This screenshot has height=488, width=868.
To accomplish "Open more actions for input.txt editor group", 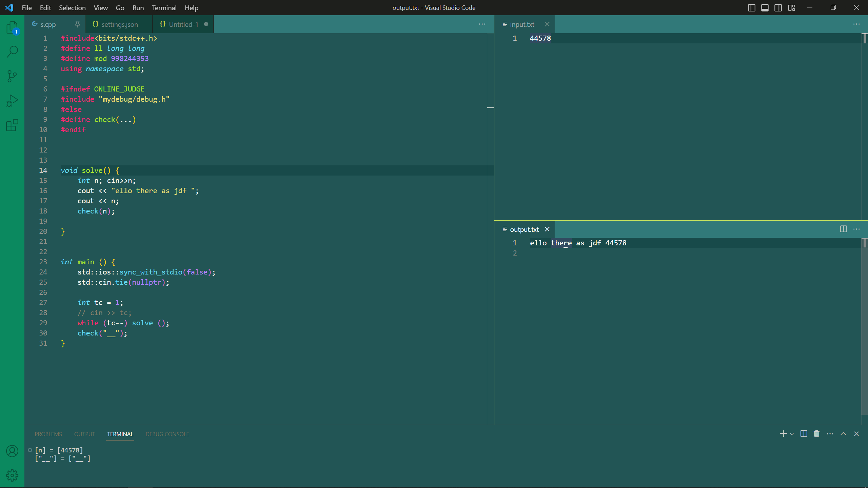I will (856, 24).
